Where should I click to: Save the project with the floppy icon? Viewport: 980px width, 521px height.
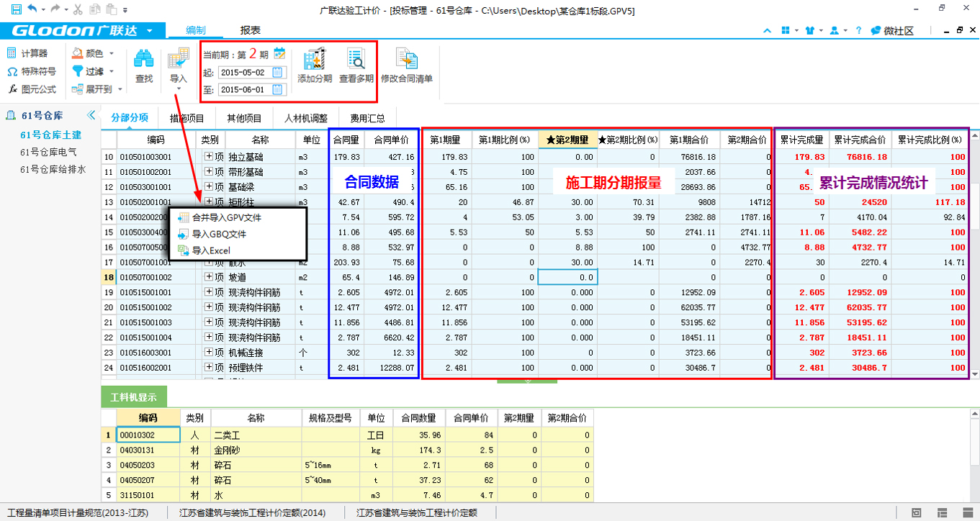click(15, 9)
